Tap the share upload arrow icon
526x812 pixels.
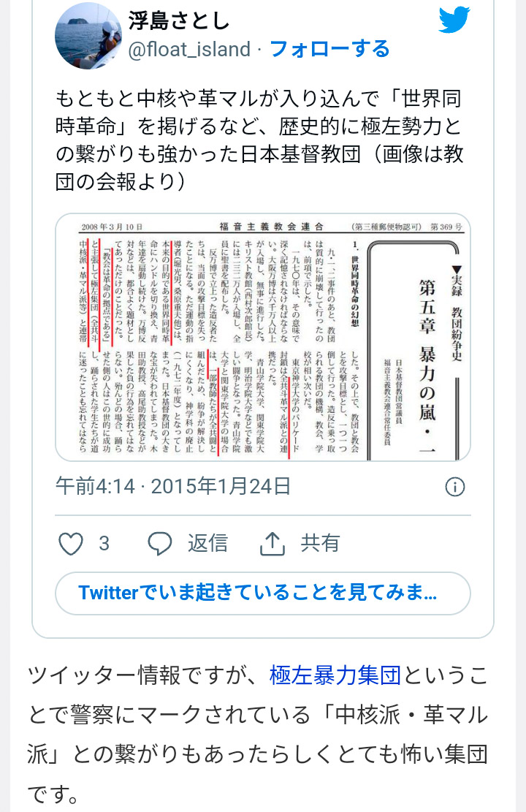(x=272, y=543)
